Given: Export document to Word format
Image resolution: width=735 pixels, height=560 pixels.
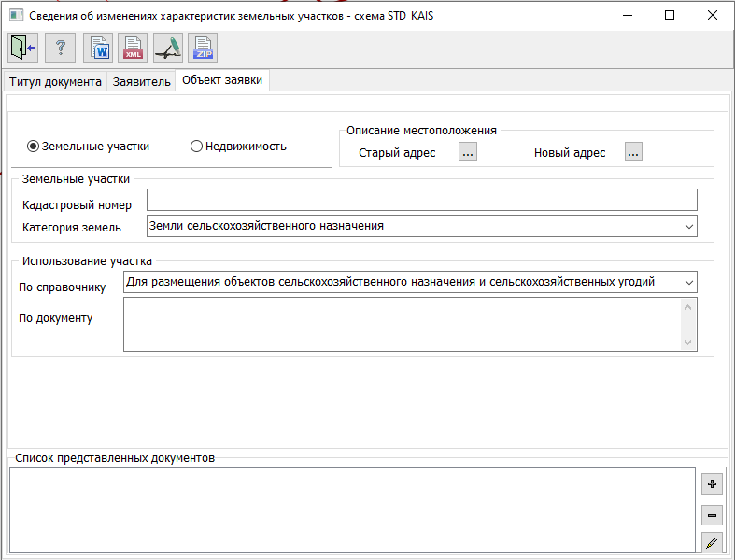Looking at the screenshot, I should click(98, 47).
